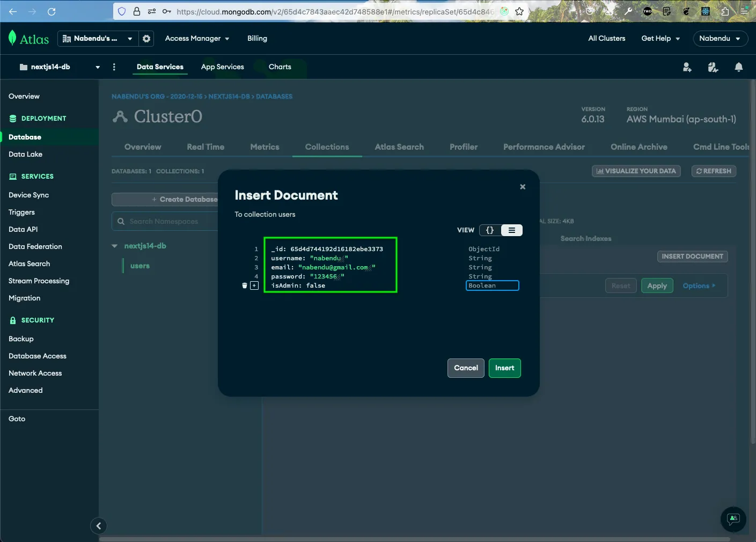
Task: Open the Nabendu's organization dropdown
Action: coord(98,39)
